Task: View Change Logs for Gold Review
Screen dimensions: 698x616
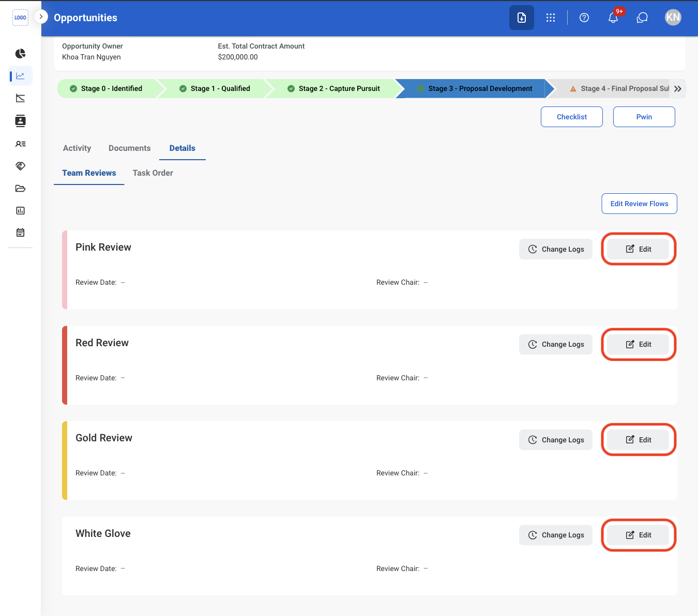Action: [x=556, y=440]
